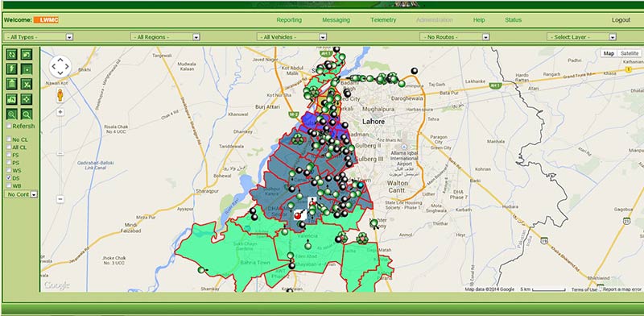Open the Telemetry menu

(x=383, y=19)
